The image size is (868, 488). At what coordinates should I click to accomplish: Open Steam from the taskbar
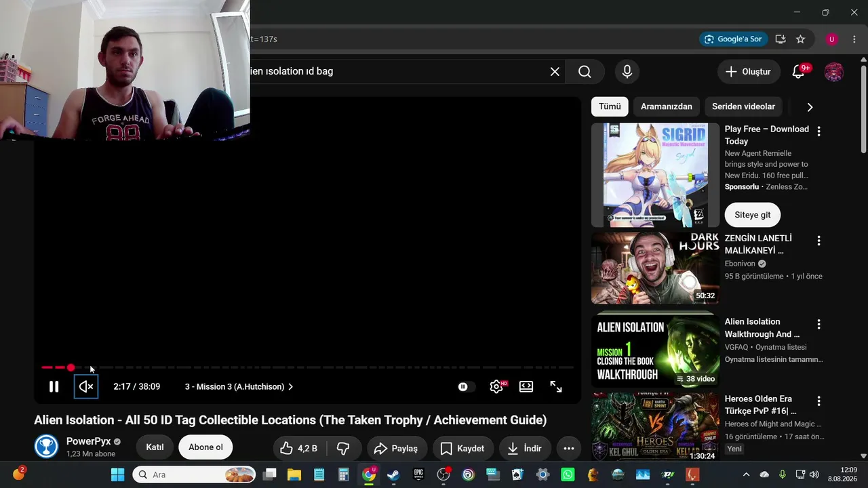[x=393, y=474]
